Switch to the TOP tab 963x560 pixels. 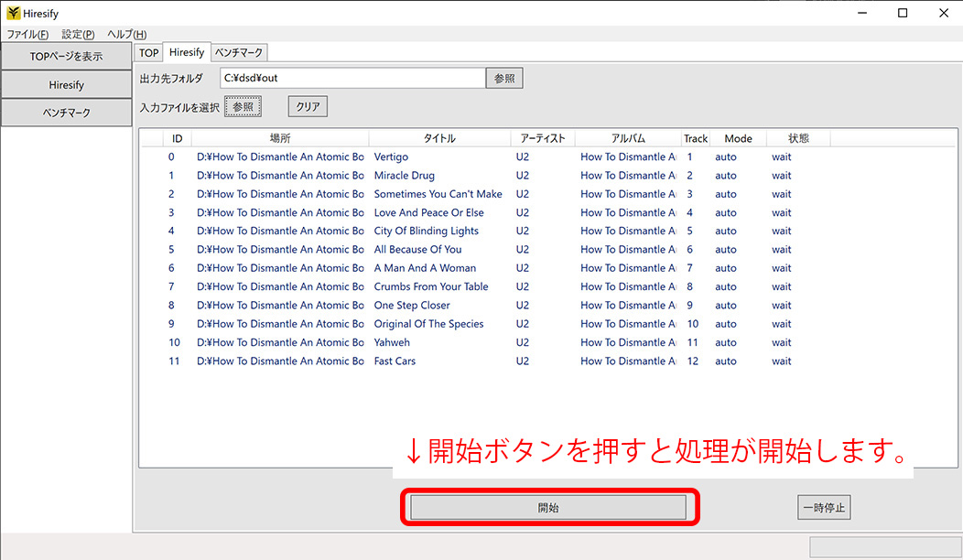coord(149,53)
